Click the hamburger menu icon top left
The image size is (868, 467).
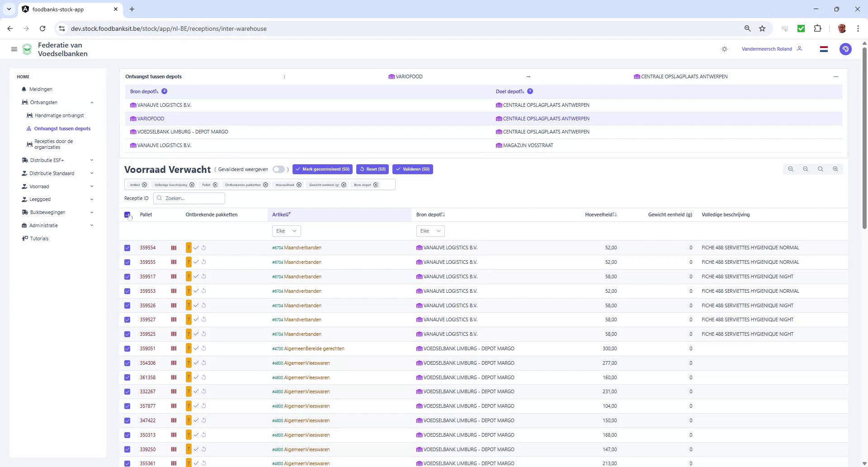pyautogui.click(x=14, y=49)
